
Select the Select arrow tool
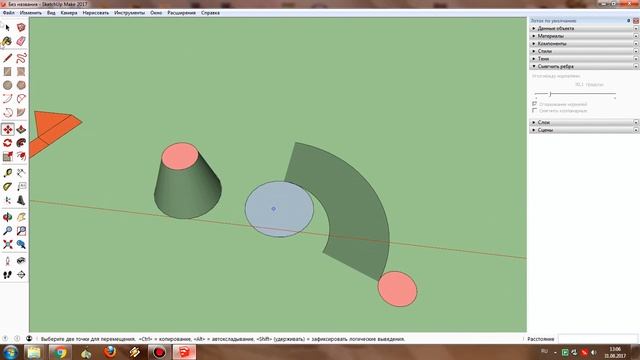pyautogui.click(x=7, y=27)
